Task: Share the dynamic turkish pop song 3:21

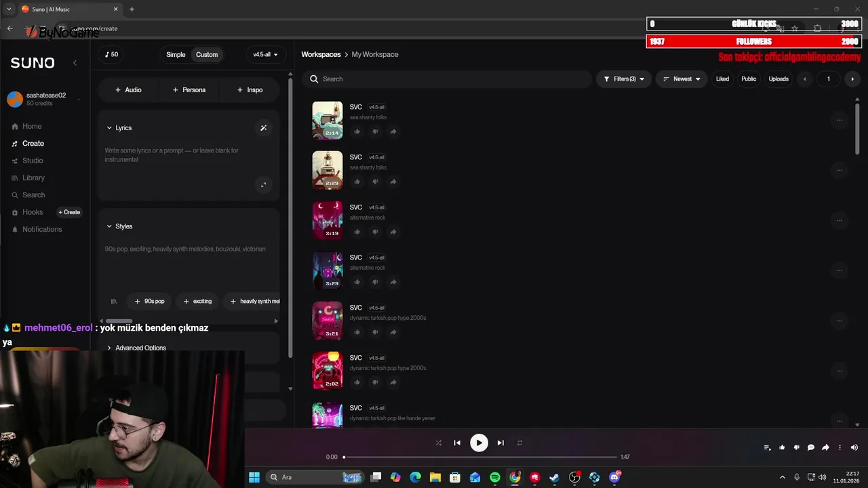Action: click(393, 332)
